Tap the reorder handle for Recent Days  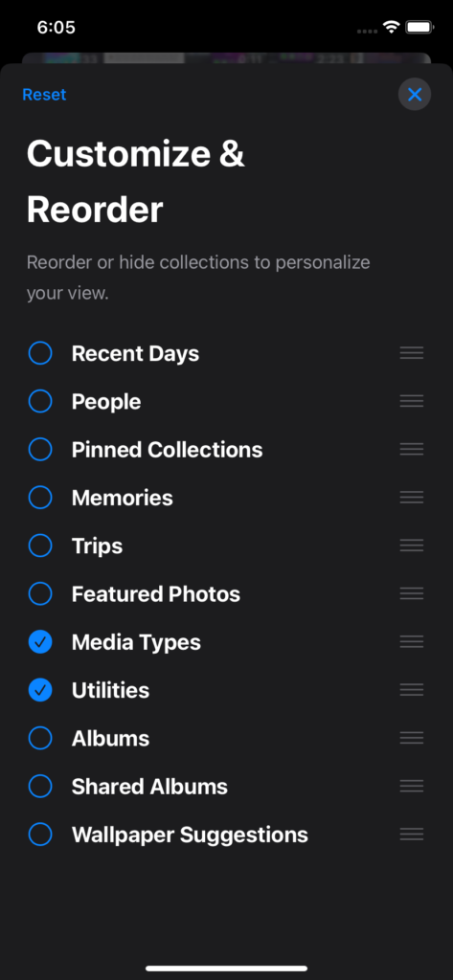[412, 353]
